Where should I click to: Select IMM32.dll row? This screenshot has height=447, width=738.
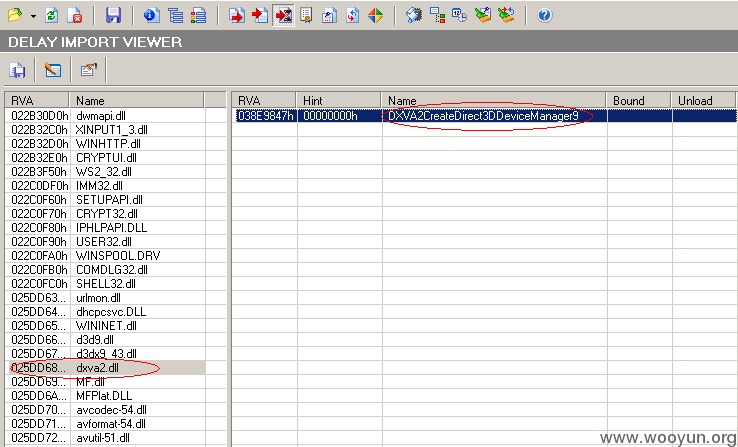(x=105, y=186)
